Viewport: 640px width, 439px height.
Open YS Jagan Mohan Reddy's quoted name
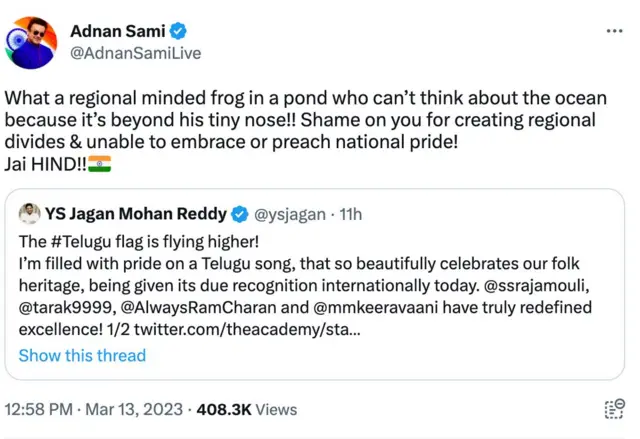(135, 213)
